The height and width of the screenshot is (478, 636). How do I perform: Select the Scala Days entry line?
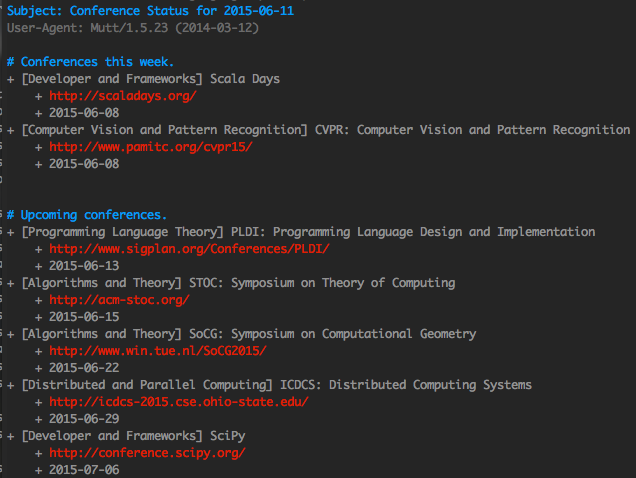tap(144, 79)
